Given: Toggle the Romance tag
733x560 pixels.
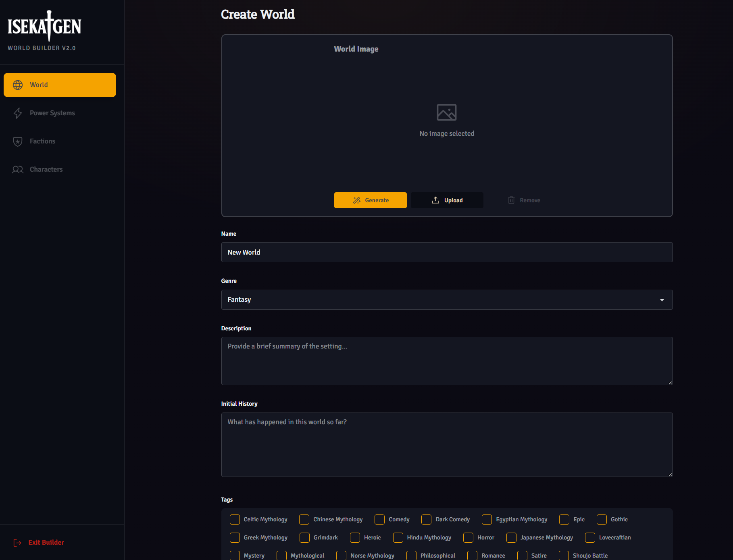Looking at the screenshot, I should (x=472, y=556).
